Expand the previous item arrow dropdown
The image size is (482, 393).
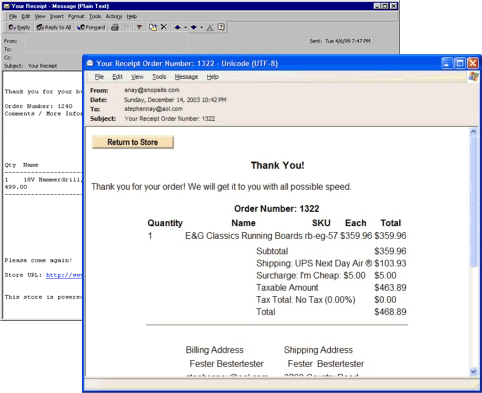[x=185, y=28]
